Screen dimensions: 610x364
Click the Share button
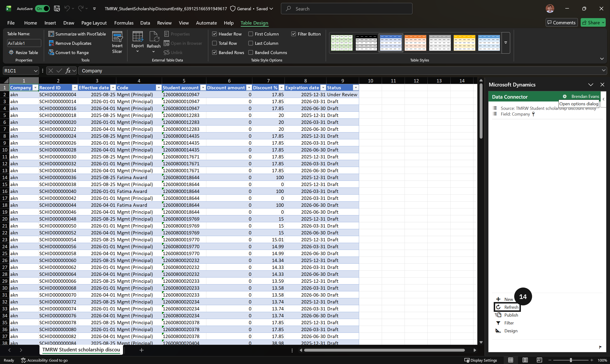click(x=593, y=23)
